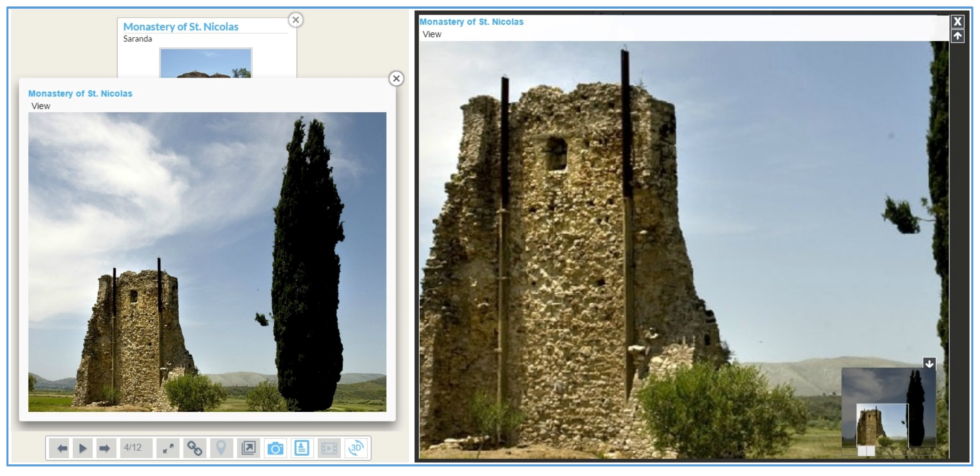Collapse the navigator thumbnail with down arrow
The image size is (980, 476).
(x=929, y=364)
